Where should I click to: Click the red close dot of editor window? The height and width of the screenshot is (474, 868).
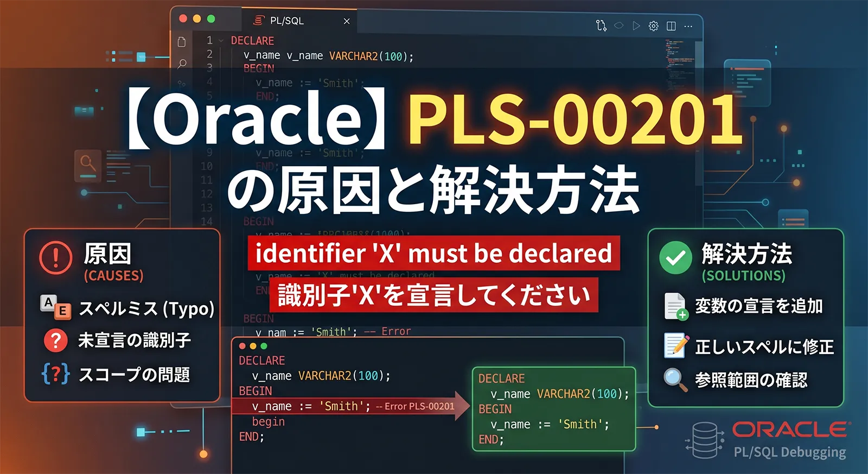(183, 19)
